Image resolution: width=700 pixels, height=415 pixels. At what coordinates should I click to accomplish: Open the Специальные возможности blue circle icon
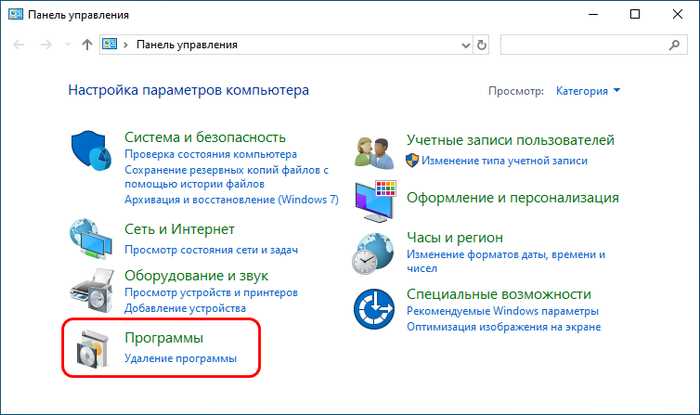click(374, 309)
